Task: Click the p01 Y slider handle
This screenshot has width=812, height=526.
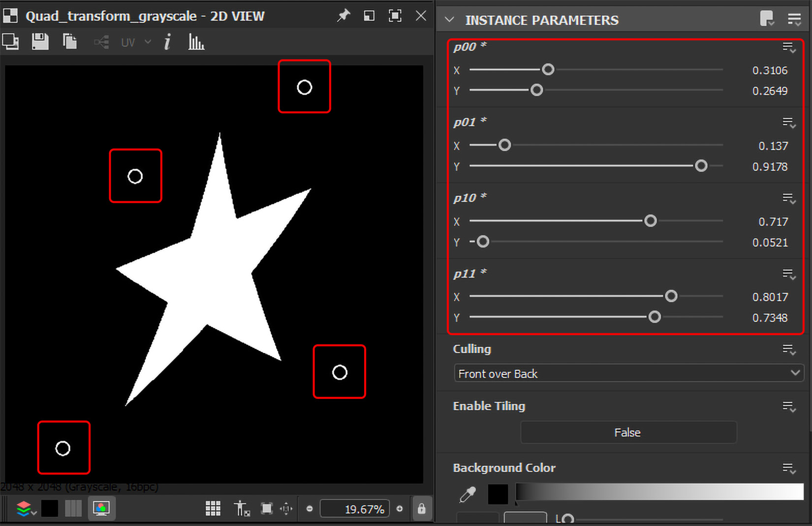Action: (701, 166)
